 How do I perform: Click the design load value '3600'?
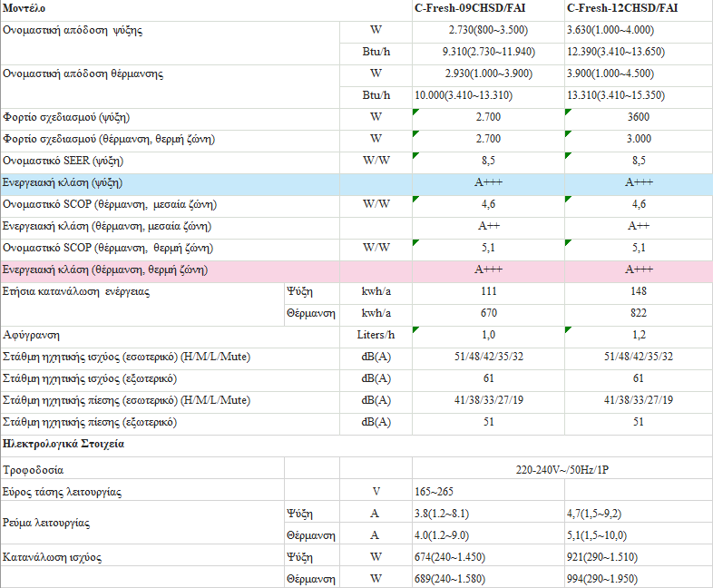[639, 117]
